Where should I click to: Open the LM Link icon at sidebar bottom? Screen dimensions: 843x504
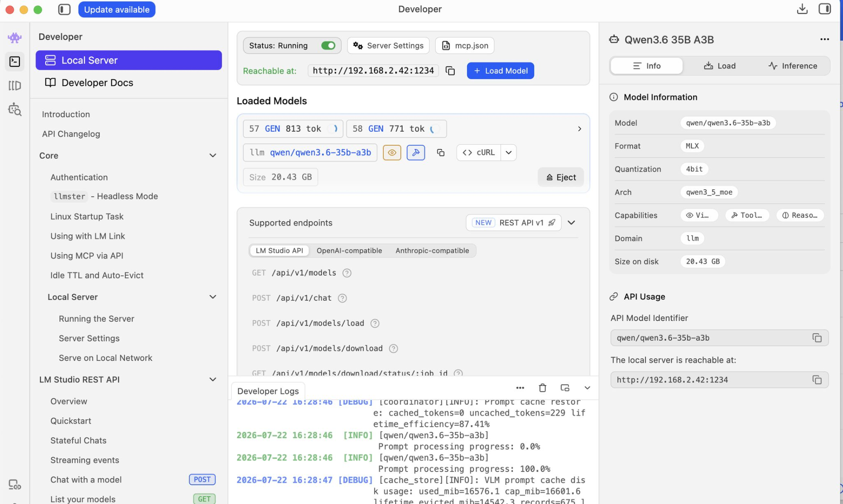point(14,485)
